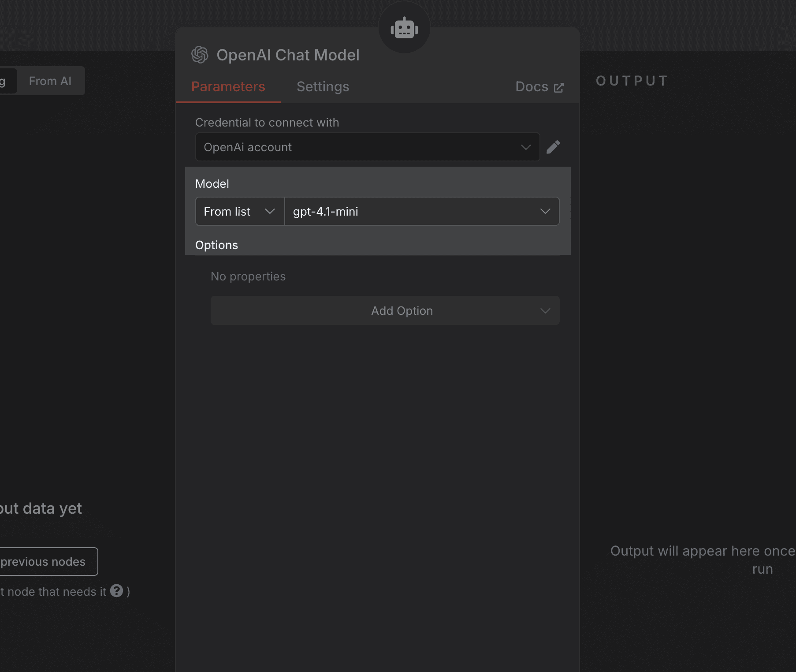Screen dimensions: 796x672
Task: Switch to the Parameters tab
Action: (x=228, y=87)
